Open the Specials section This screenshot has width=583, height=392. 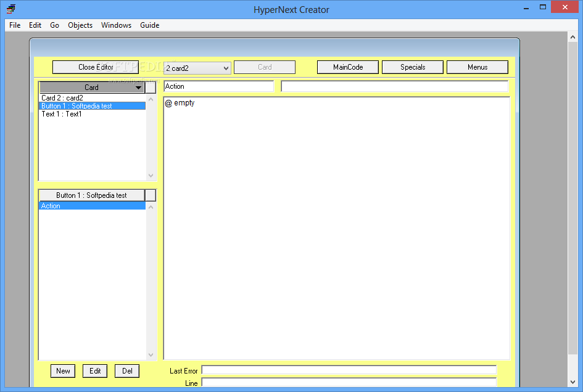pyautogui.click(x=413, y=67)
